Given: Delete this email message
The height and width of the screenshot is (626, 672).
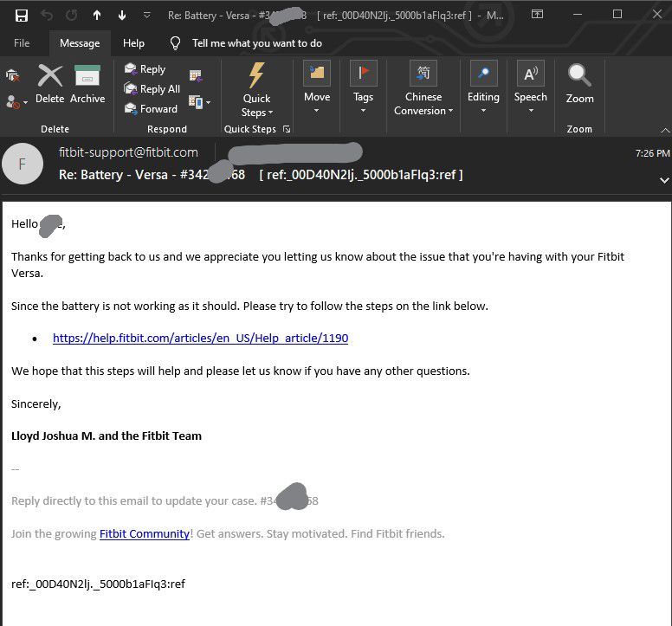Looking at the screenshot, I should pos(50,83).
